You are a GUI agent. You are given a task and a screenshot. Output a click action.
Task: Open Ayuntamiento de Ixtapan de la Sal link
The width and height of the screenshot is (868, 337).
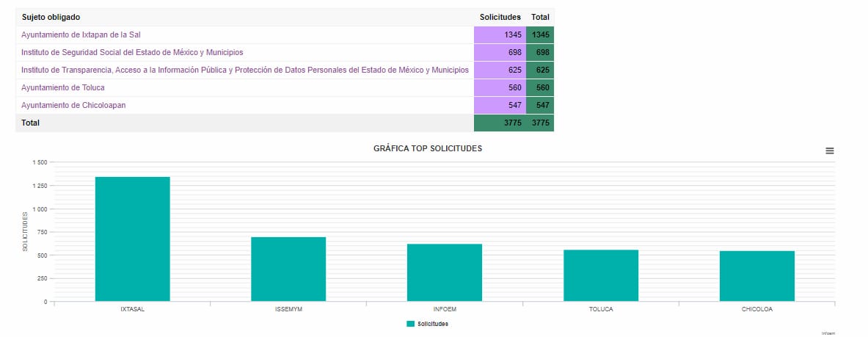coord(81,35)
